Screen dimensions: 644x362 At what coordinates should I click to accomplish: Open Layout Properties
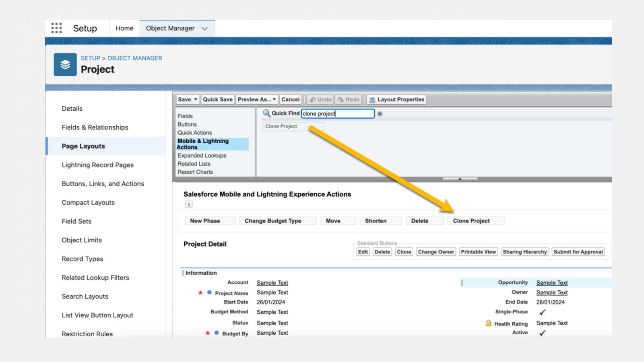coord(397,99)
